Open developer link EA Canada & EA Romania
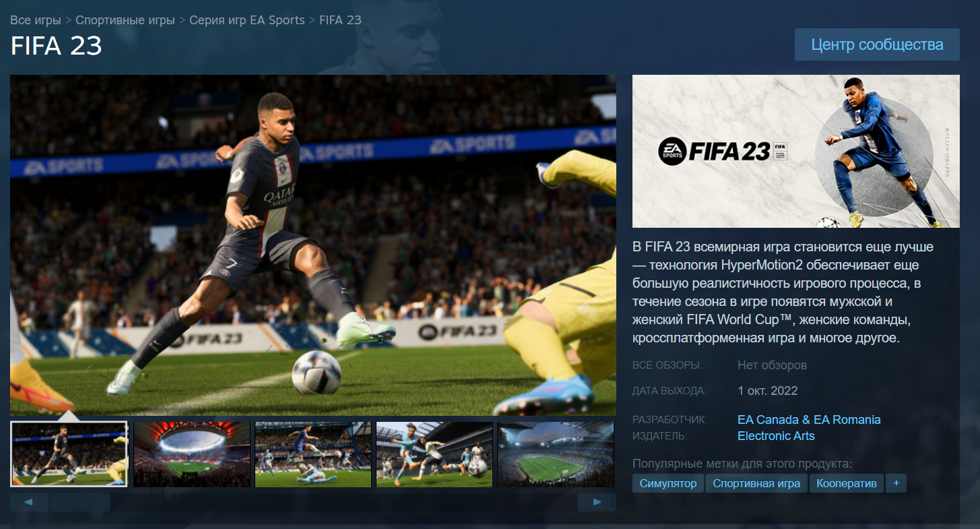Screen dimensions: 980x529 (x=809, y=419)
